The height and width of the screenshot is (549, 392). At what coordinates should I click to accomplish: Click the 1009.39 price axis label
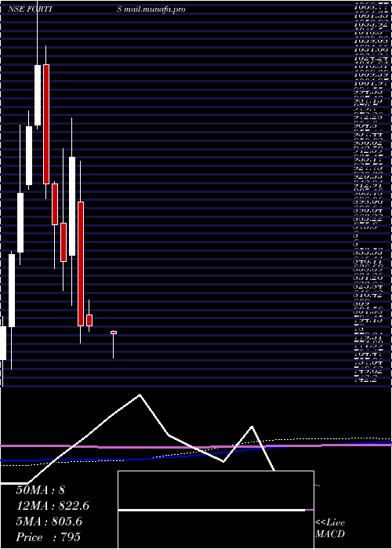371,75
